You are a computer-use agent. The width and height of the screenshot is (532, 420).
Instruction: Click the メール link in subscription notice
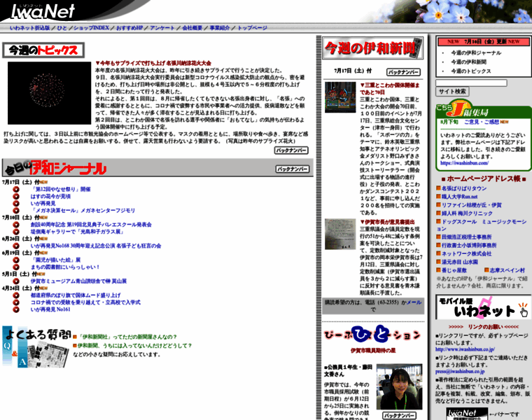pyautogui.click(x=414, y=302)
